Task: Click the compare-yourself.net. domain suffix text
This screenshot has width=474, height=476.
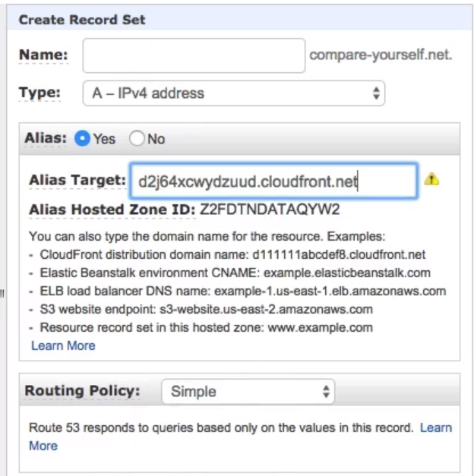Action: 381,55
